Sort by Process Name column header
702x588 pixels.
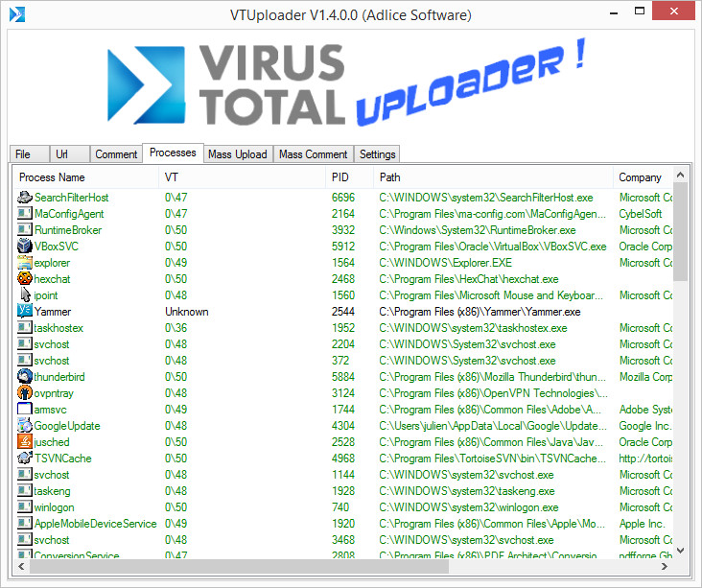click(x=85, y=177)
